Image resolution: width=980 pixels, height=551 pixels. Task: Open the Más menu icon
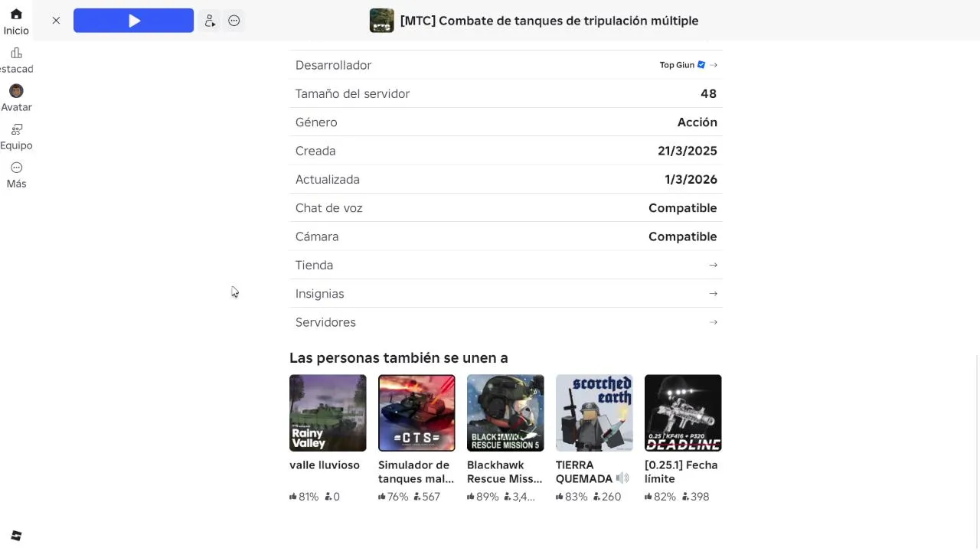point(16,168)
